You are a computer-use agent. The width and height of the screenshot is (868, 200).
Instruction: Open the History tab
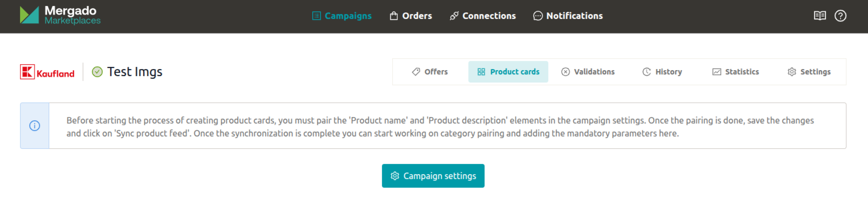click(x=662, y=72)
